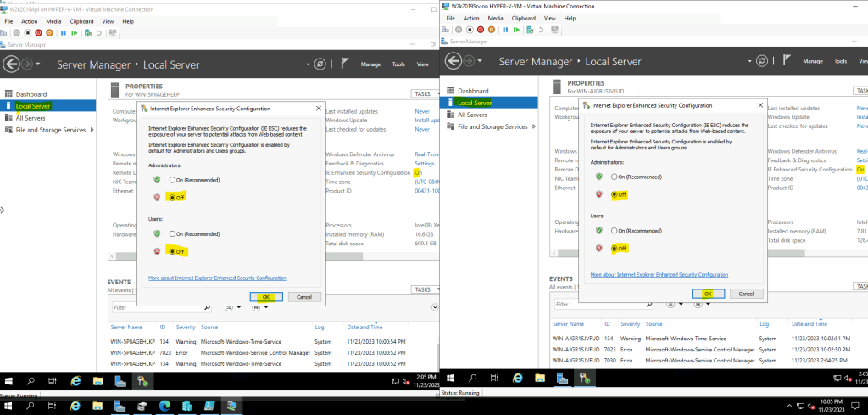
Task: Click Server Manager back arrow in W2k2019Srv
Action: (x=453, y=61)
